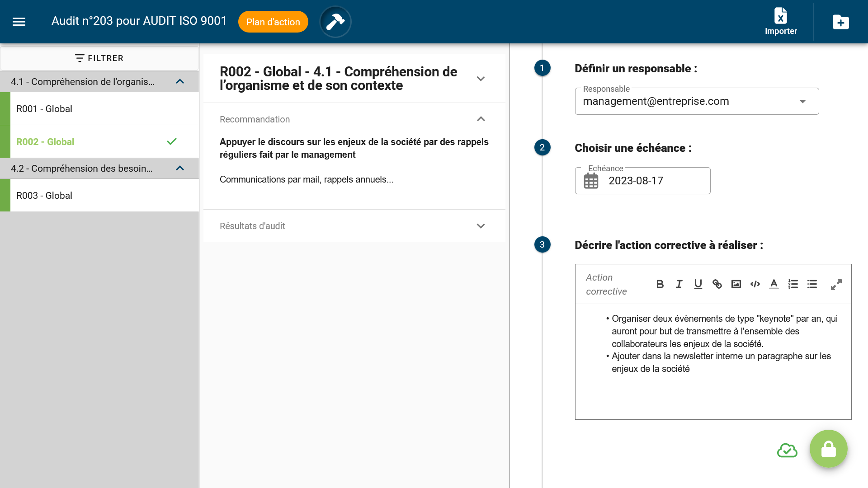Open the Responsable dropdown
Screen dimensions: 868x488
(802, 101)
